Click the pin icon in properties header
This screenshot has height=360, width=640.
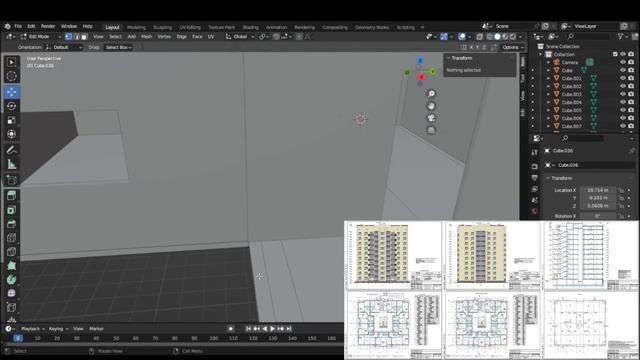[x=631, y=151]
